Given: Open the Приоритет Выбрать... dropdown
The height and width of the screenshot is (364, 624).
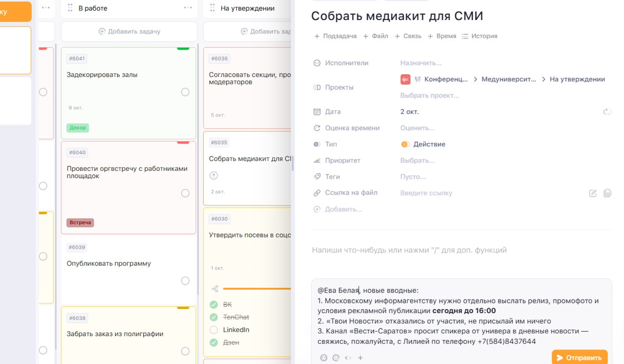Looking at the screenshot, I should tap(417, 160).
